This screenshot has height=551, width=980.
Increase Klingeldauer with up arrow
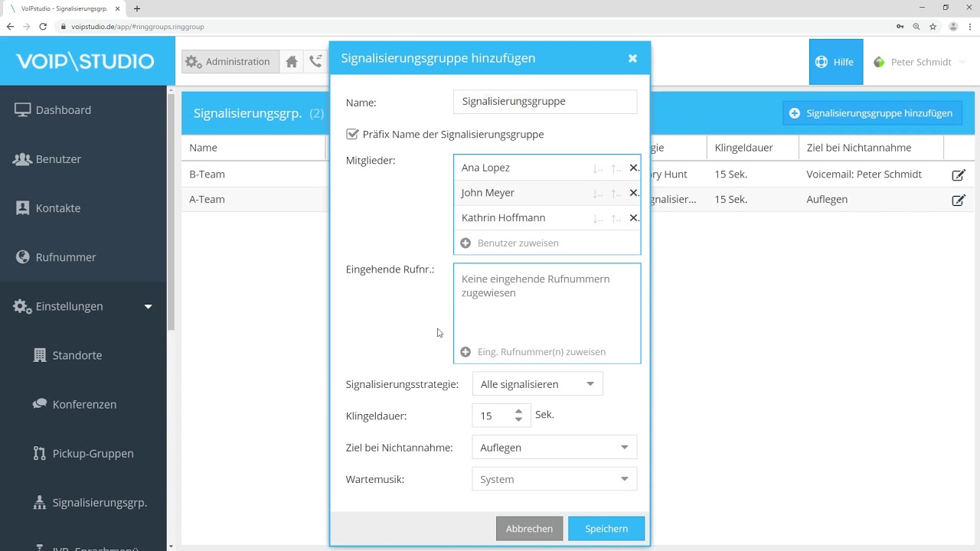click(519, 411)
